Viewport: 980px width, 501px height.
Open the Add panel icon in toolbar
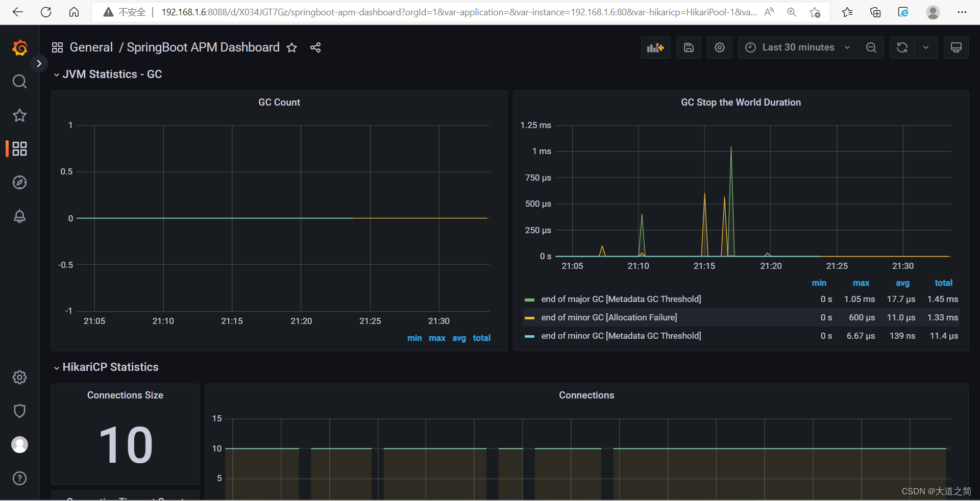pyautogui.click(x=655, y=47)
